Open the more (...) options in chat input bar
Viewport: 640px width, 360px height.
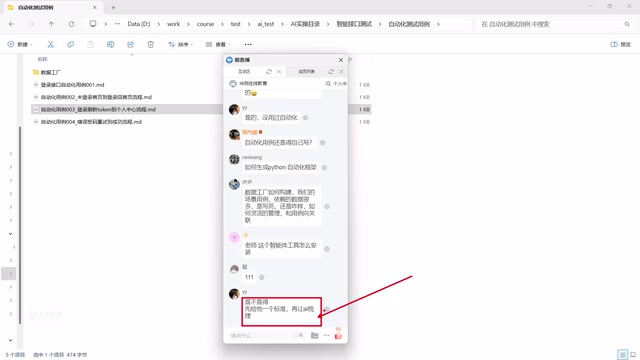[327, 335]
